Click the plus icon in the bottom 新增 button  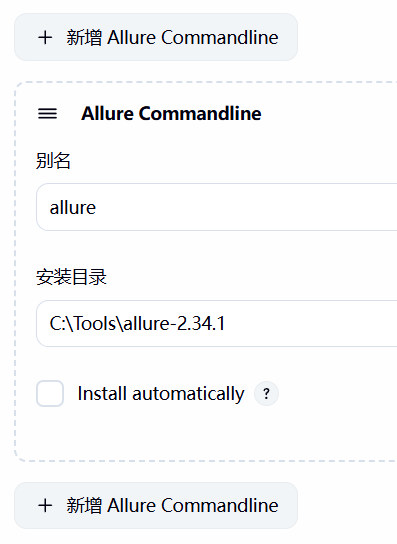(45, 505)
